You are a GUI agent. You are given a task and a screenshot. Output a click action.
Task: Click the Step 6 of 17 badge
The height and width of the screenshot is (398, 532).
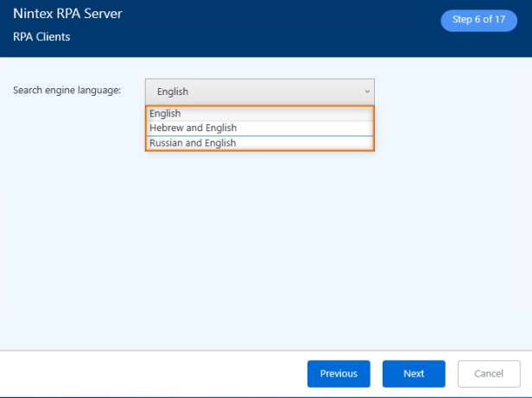click(x=478, y=20)
